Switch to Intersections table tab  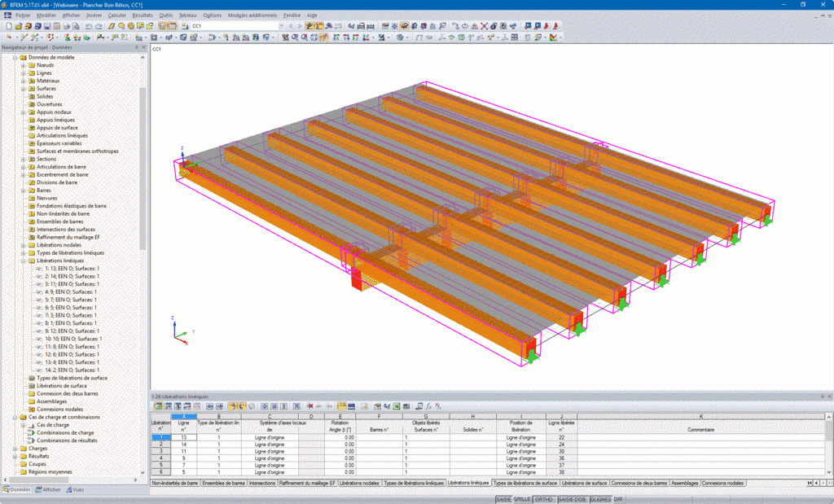point(262,484)
